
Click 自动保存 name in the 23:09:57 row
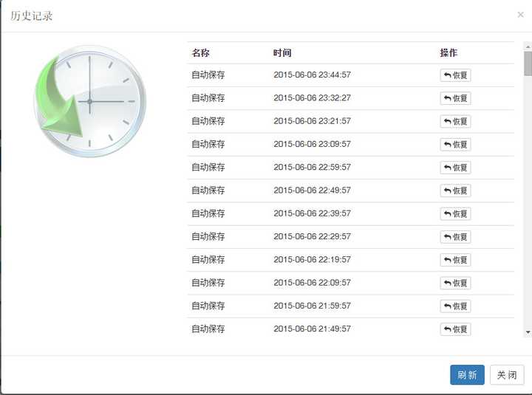(208, 144)
